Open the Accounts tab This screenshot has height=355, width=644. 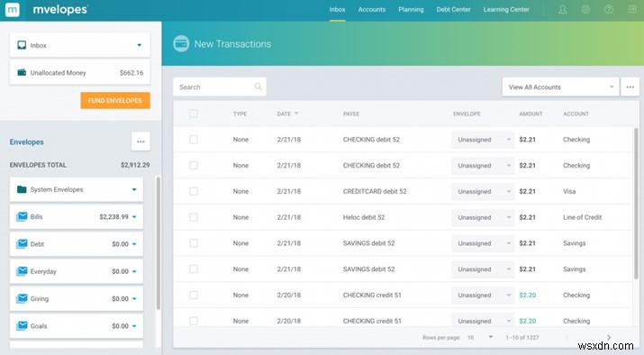(x=372, y=9)
